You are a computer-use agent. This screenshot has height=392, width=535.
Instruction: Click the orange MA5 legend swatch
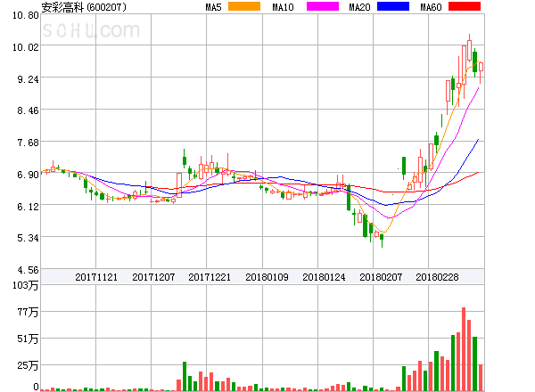click(x=244, y=6)
